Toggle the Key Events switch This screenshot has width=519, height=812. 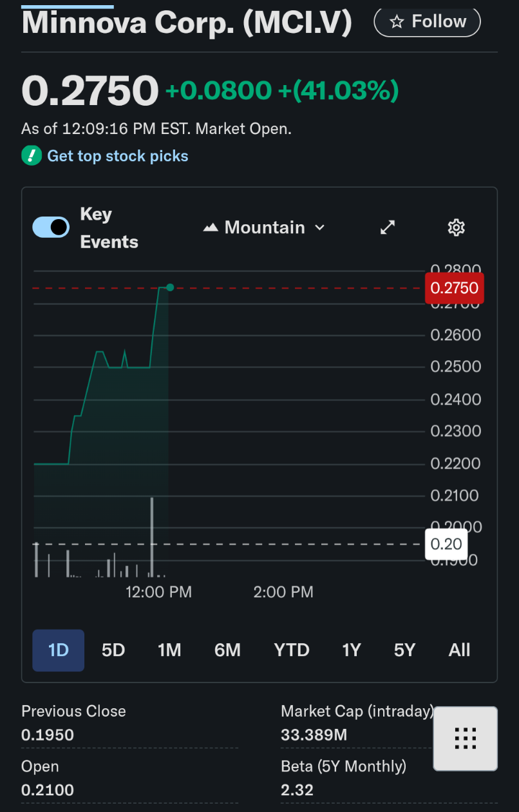[51, 227]
